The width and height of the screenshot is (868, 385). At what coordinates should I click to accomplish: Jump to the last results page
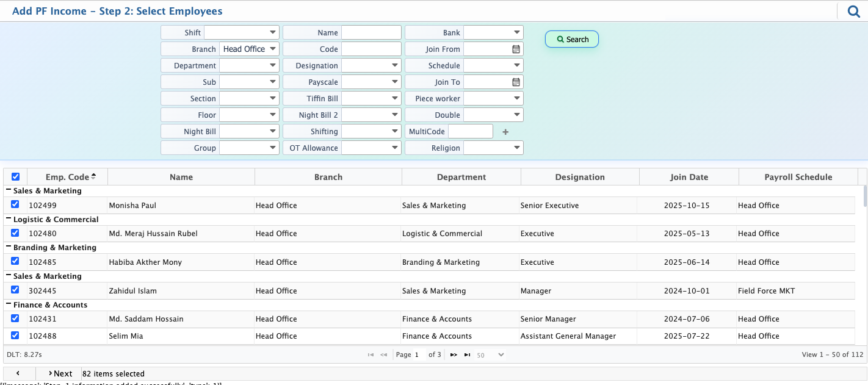(x=467, y=354)
